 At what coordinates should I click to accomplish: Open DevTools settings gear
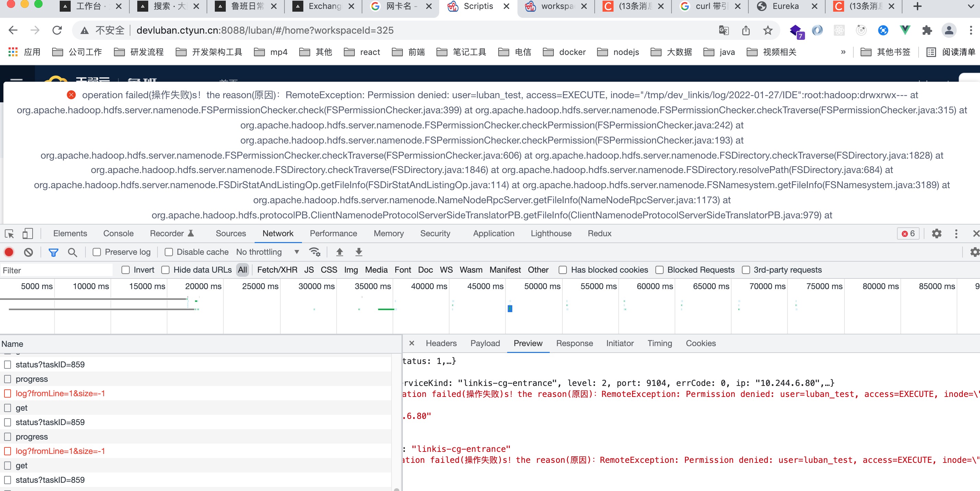pyautogui.click(x=936, y=234)
